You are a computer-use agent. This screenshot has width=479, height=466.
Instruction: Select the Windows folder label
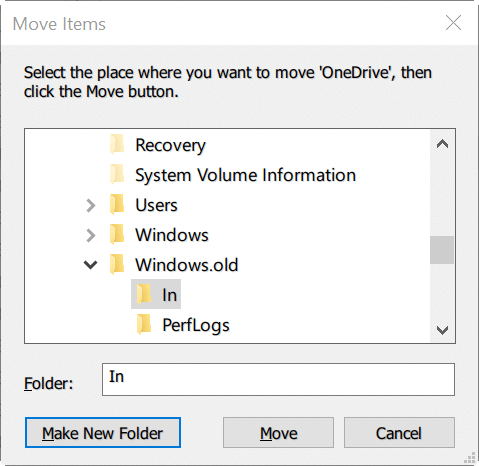tap(172, 235)
